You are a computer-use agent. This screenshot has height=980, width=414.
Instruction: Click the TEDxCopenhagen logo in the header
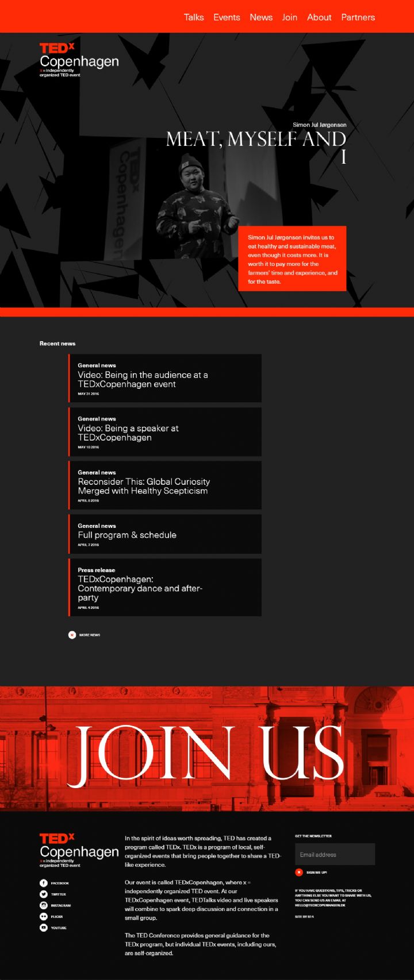click(79, 60)
